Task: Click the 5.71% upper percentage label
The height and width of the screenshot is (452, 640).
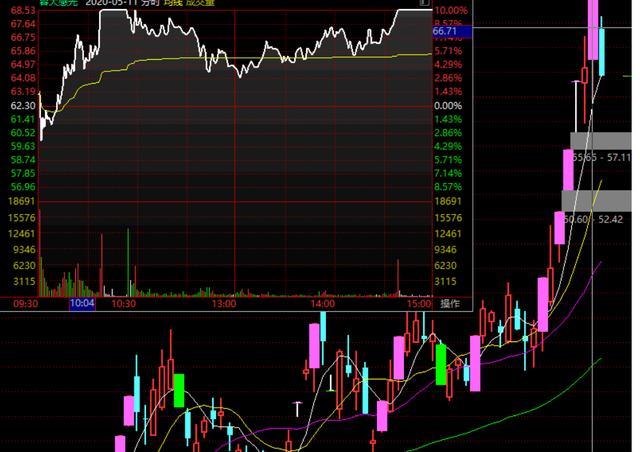Action: 448,51
